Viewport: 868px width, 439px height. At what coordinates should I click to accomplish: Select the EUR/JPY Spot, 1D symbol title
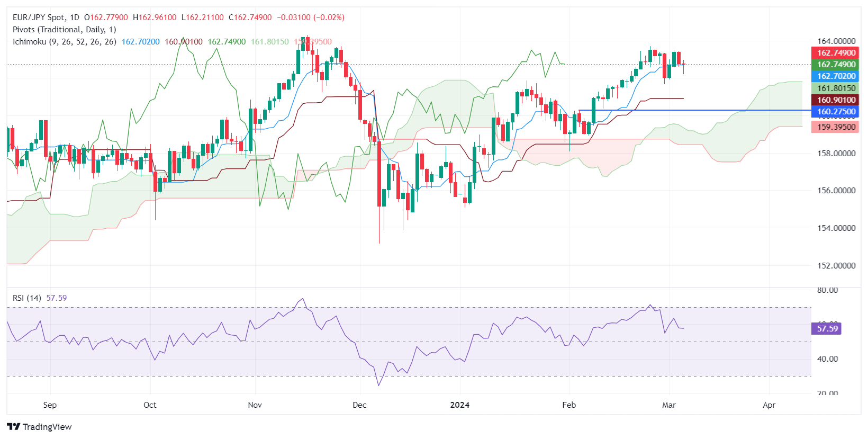(x=46, y=17)
